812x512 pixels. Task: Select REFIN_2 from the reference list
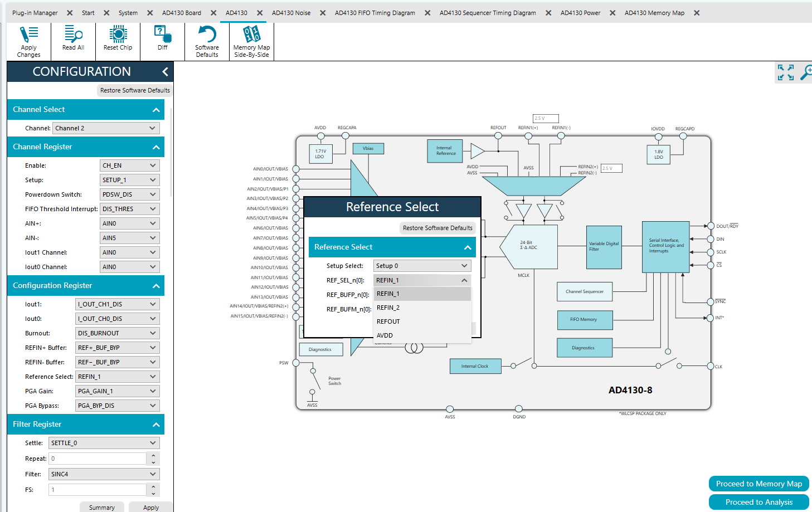[422, 308]
